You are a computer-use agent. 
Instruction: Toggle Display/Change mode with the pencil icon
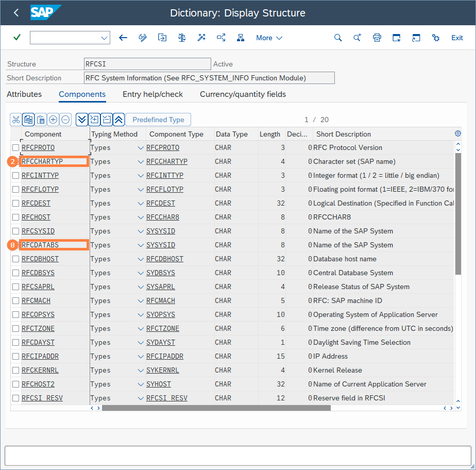point(143,38)
